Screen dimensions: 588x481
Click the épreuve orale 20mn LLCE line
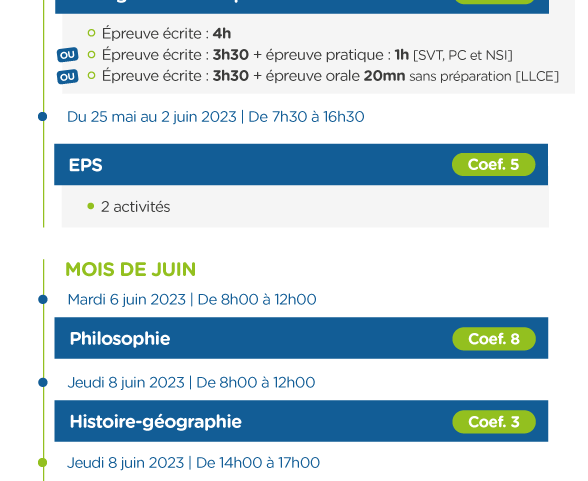pyautogui.click(x=330, y=76)
